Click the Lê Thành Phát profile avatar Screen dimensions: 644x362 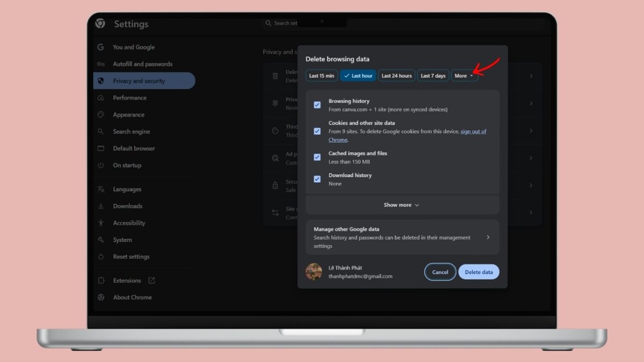(314, 272)
